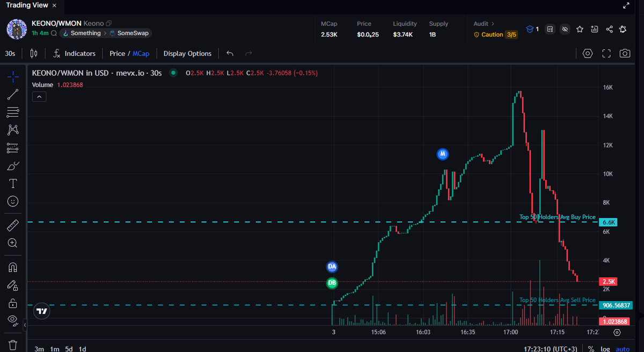Select the 1d date range

pyautogui.click(x=83, y=349)
